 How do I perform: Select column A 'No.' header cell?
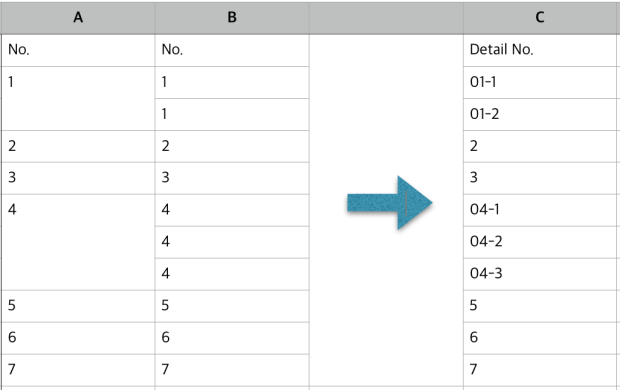click(78, 50)
